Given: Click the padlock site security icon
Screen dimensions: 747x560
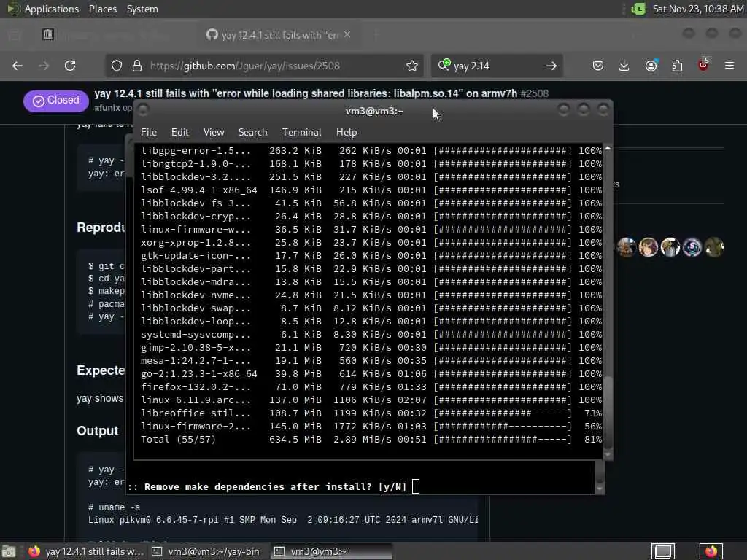Looking at the screenshot, I should pyautogui.click(x=136, y=66).
